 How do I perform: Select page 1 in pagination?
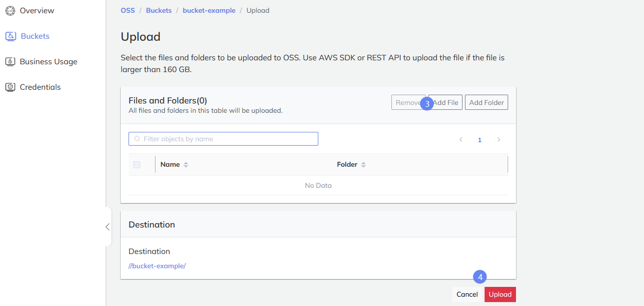(x=480, y=140)
